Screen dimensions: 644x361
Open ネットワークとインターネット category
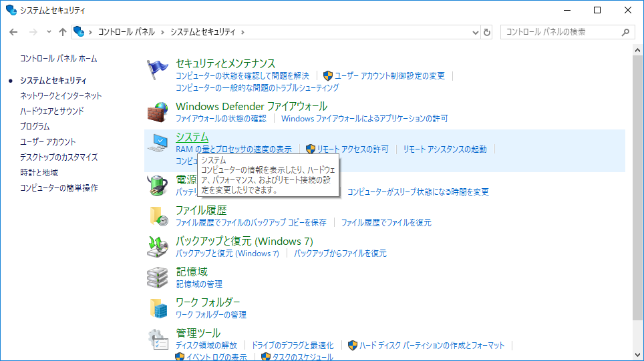click(61, 95)
